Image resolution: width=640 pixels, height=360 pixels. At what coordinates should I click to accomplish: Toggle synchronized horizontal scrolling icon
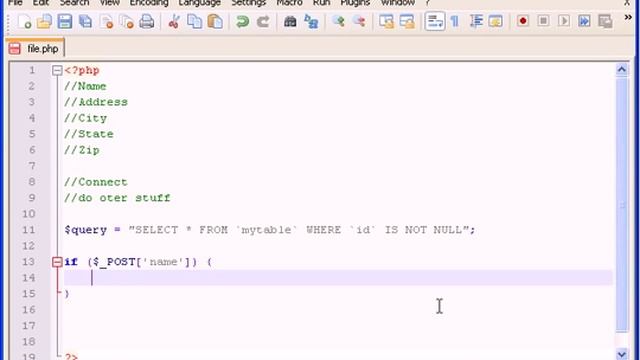[407, 21]
